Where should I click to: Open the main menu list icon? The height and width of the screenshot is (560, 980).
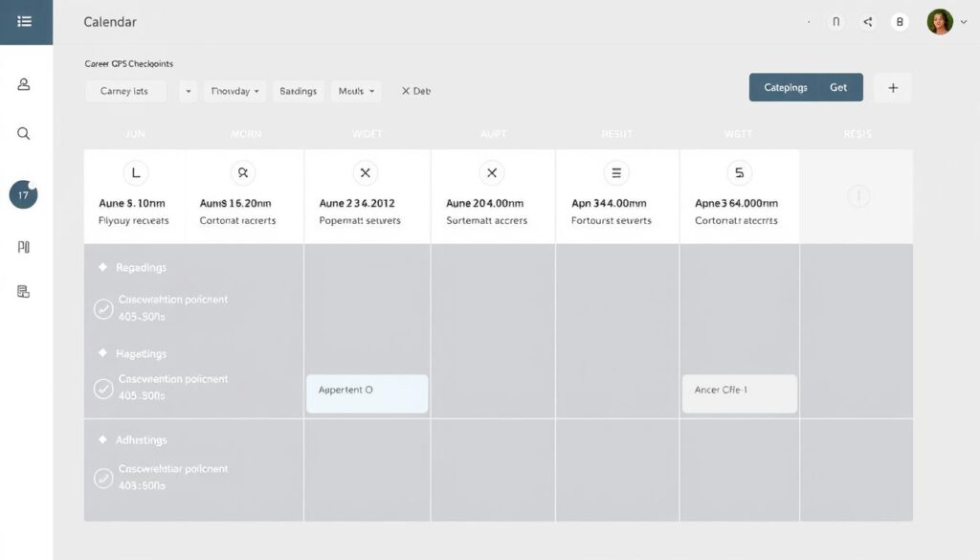pyautogui.click(x=25, y=21)
